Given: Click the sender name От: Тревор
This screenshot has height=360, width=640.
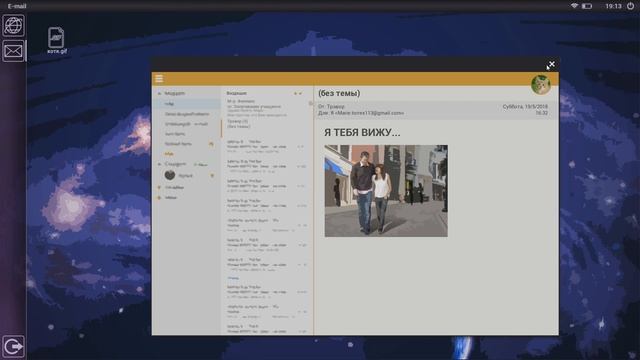Looking at the screenshot, I should point(331,107).
